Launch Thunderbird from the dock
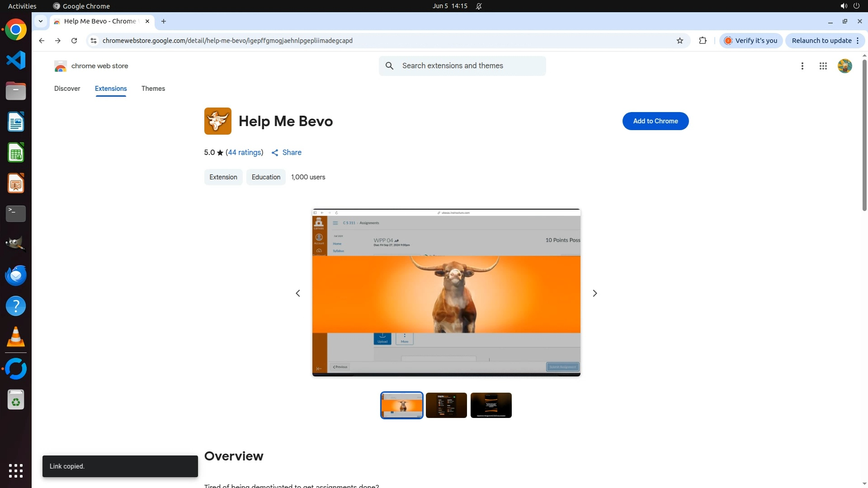This screenshot has height=488, width=868. coord(16,275)
